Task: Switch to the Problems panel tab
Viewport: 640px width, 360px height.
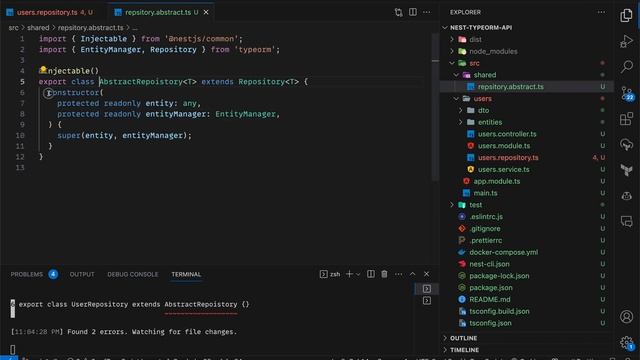Action: coord(34,274)
